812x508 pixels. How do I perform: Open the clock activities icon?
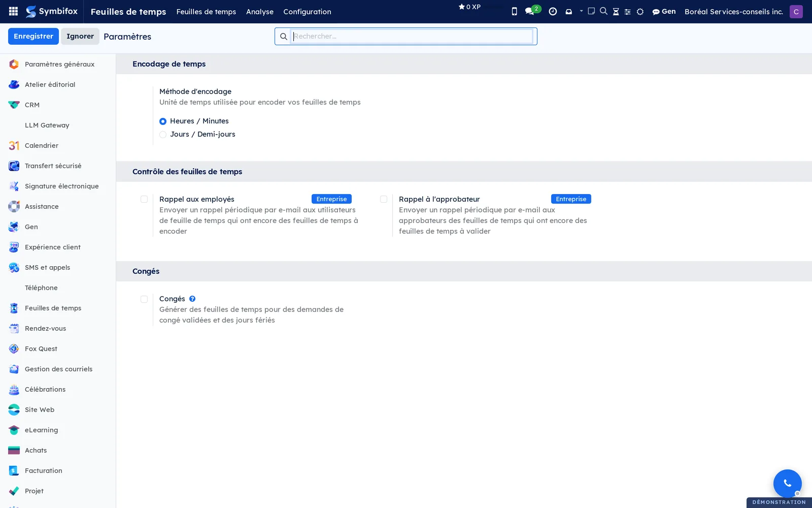[x=553, y=11]
